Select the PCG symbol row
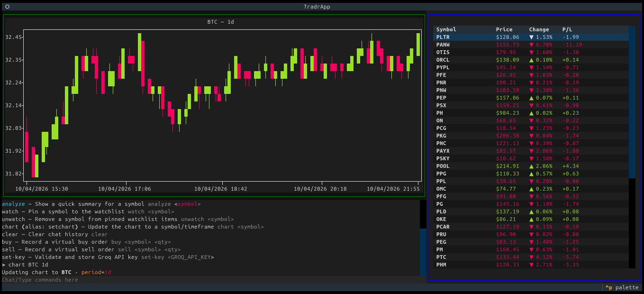 click(x=531, y=128)
